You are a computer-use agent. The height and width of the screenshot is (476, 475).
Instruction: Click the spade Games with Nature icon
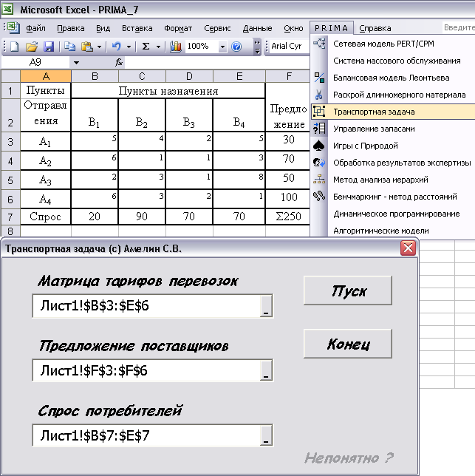[x=319, y=146]
